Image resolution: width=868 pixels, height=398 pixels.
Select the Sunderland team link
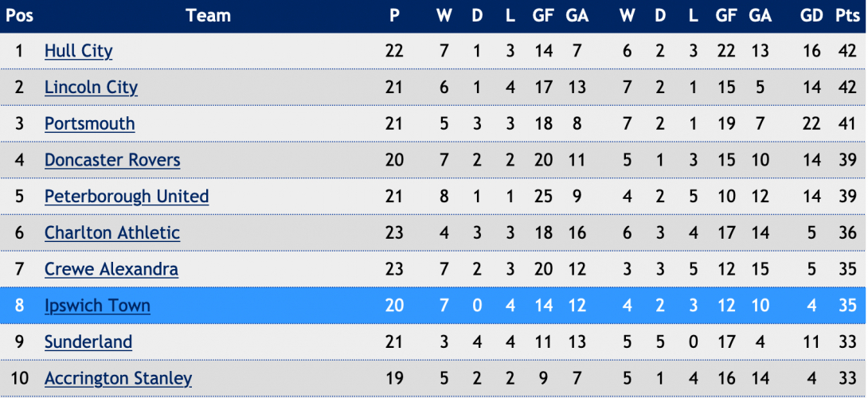(88, 342)
